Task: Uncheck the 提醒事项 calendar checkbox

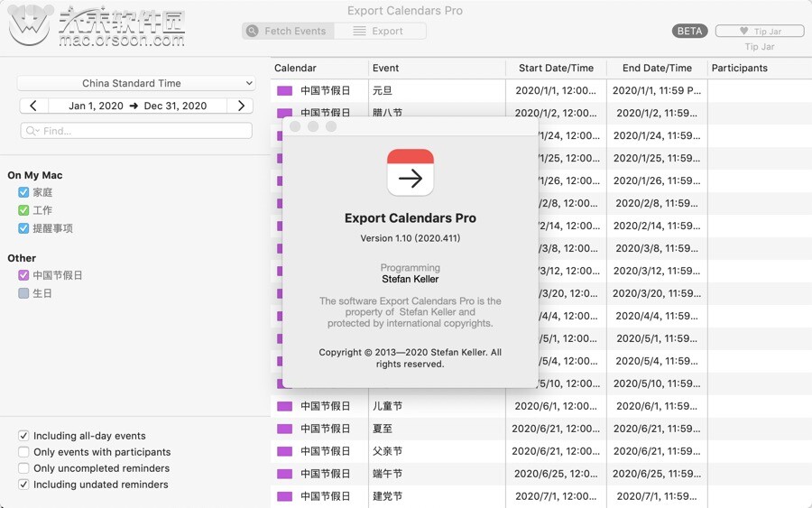Action: tap(23, 228)
